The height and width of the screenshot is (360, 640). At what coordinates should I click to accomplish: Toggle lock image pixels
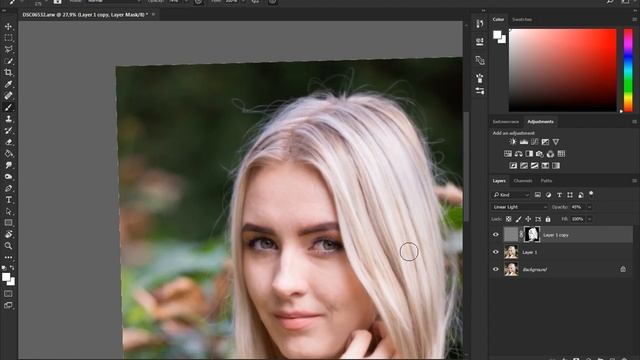[518, 219]
